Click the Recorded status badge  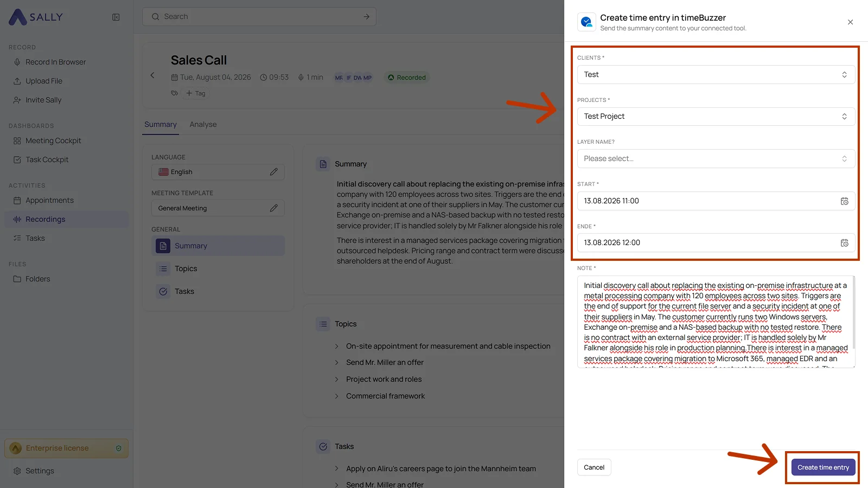point(407,78)
